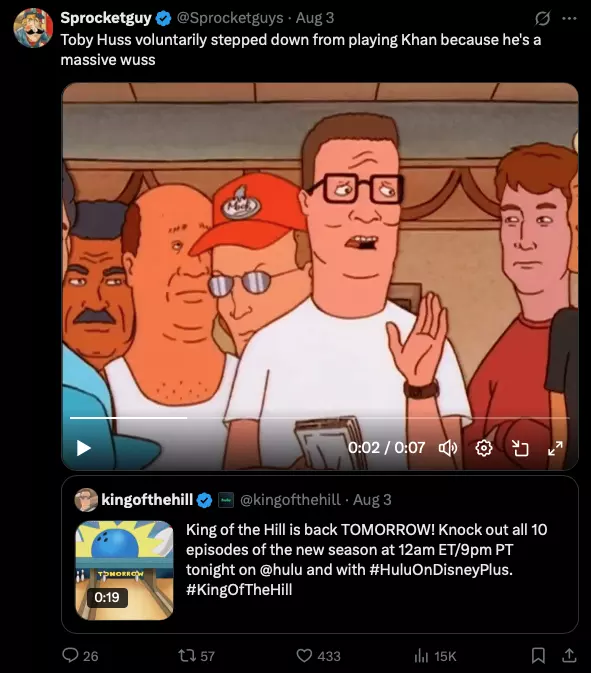This screenshot has height=673, width=591.
Task: Reply to the post with 26 comments
Action: pyautogui.click(x=80, y=655)
